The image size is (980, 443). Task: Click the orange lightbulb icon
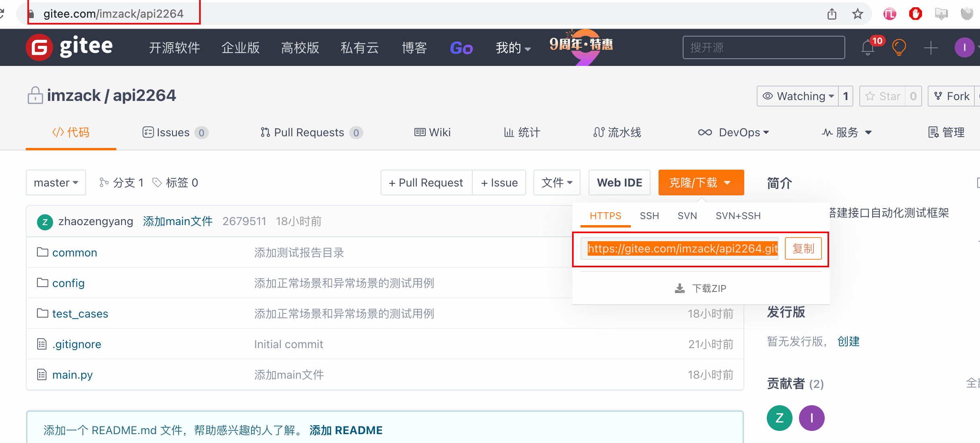click(899, 48)
